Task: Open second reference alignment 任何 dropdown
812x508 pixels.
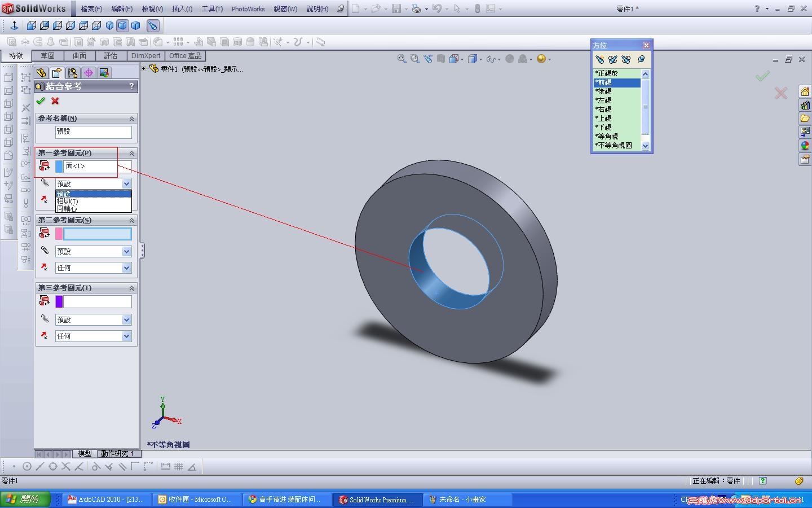Action: (126, 268)
